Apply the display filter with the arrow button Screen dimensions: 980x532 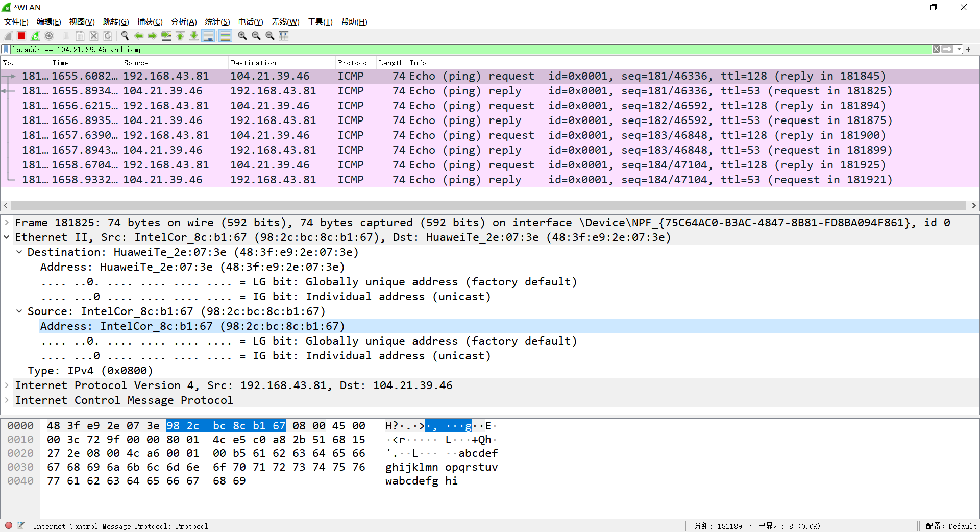pos(947,50)
